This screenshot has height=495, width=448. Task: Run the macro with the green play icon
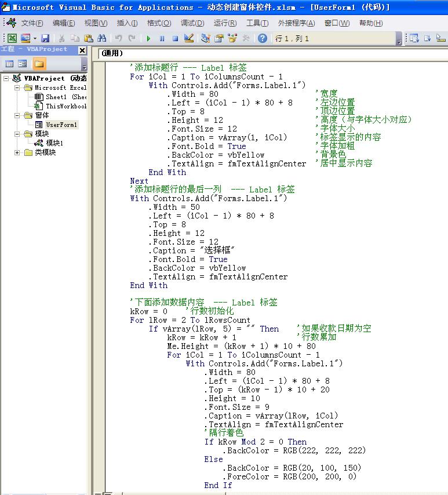click(148, 39)
